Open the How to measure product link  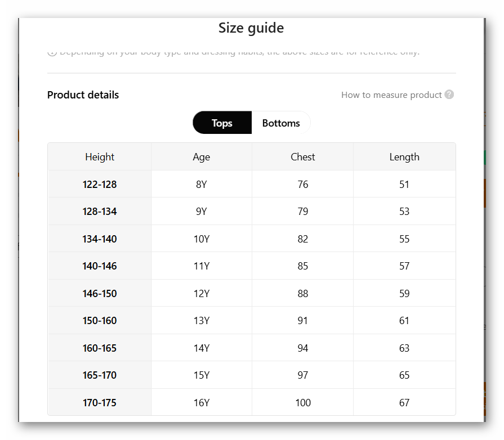(391, 95)
